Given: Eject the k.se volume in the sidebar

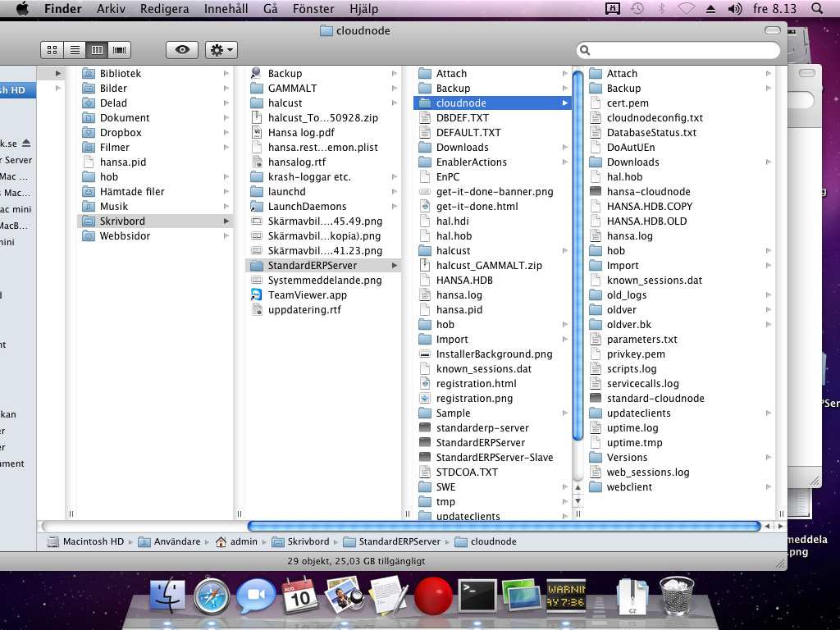Looking at the screenshot, I should (26, 143).
